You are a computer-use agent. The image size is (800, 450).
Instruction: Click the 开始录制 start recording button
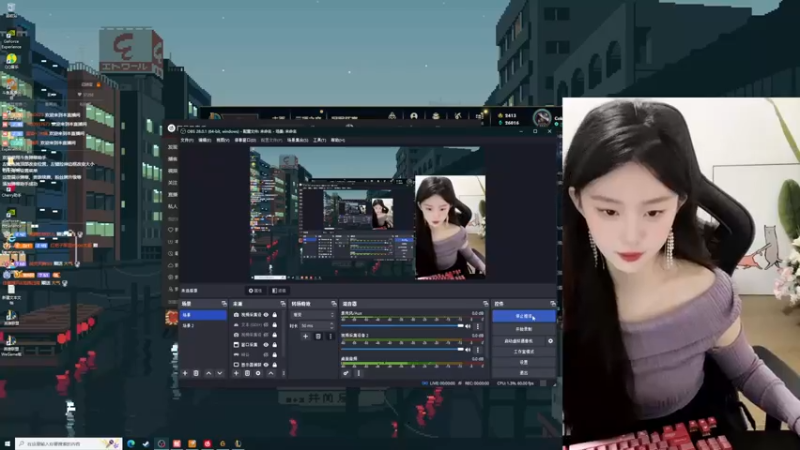tap(523, 329)
